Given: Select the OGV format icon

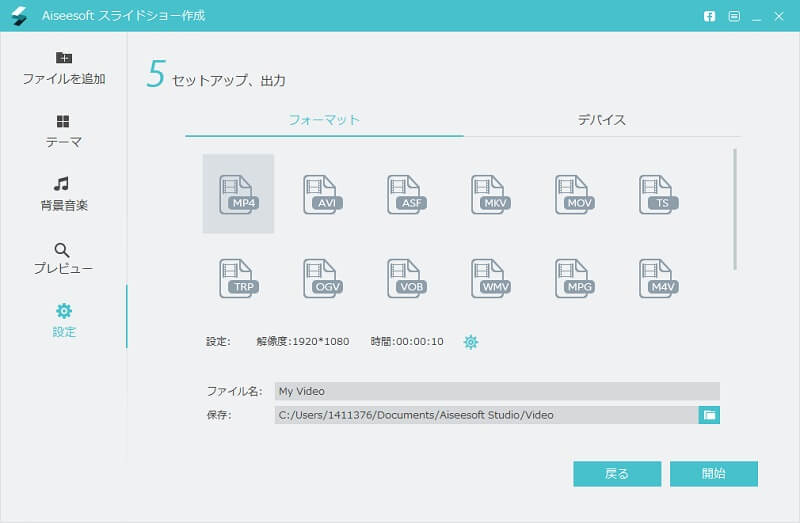Looking at the screenshot, I should [x=322, y=278].
